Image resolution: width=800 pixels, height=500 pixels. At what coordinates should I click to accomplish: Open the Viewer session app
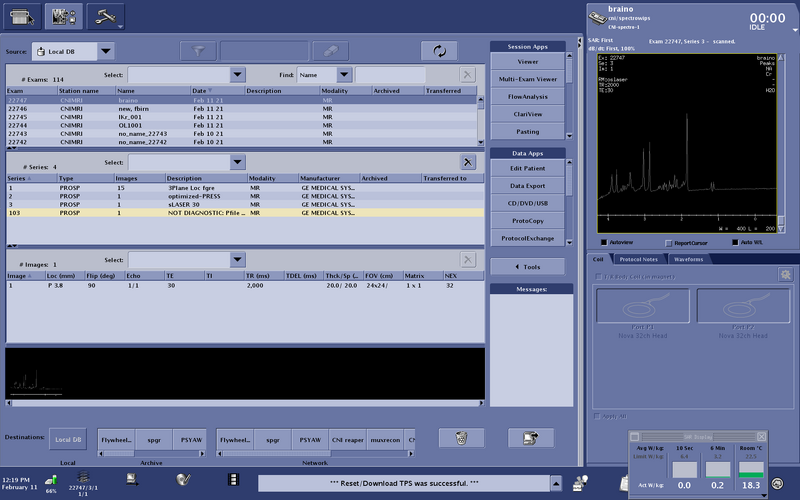click(x=528, y=62)
